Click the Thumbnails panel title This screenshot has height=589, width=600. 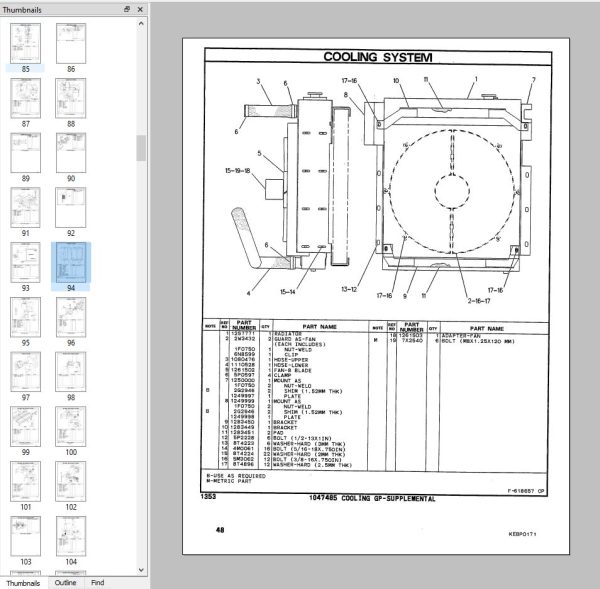pos(22,10)
